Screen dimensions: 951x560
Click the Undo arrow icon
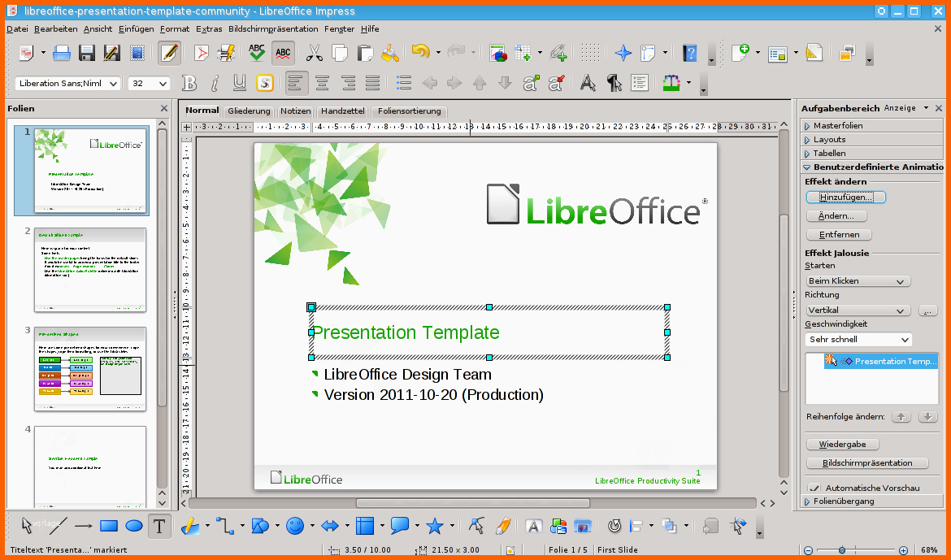click(420, 52)
